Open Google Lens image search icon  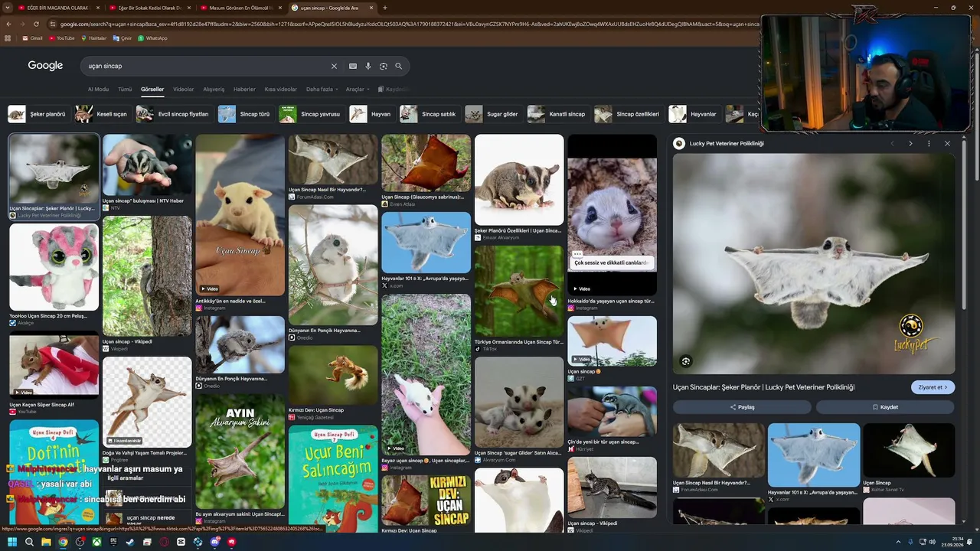(x=384, y=66)
